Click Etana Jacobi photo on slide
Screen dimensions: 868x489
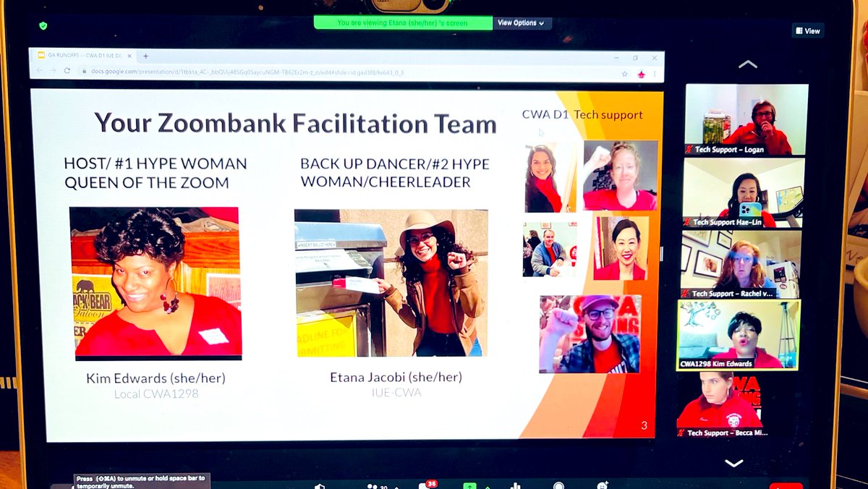click(391, 283)
